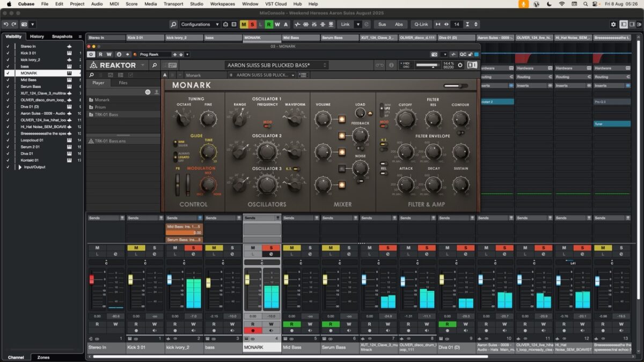The image size is (644, 362).
Task: Click the Abs link mode button
Action: tap(399, 24)
